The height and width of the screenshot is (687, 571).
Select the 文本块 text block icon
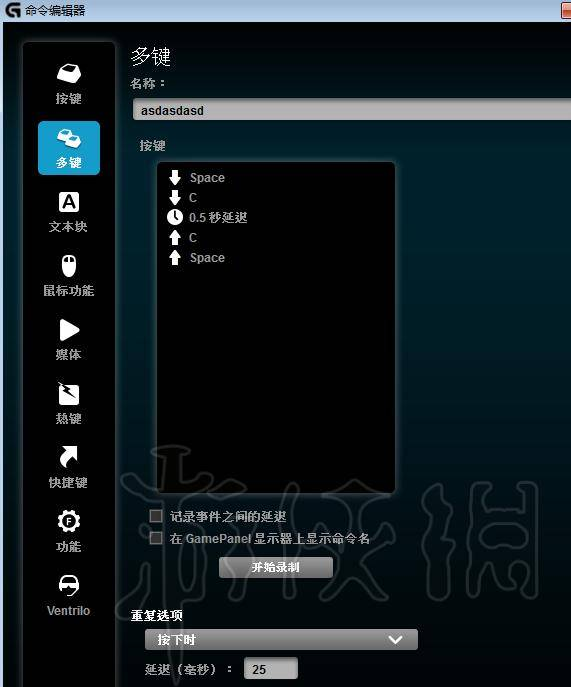point(69,202)
